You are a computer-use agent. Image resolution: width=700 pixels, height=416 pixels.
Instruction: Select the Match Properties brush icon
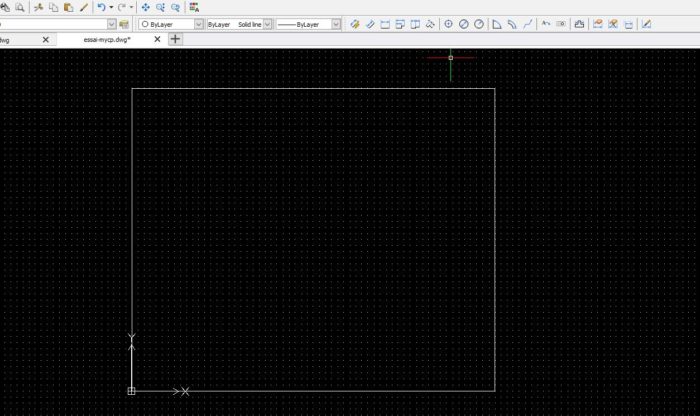[x=83, y=7]
